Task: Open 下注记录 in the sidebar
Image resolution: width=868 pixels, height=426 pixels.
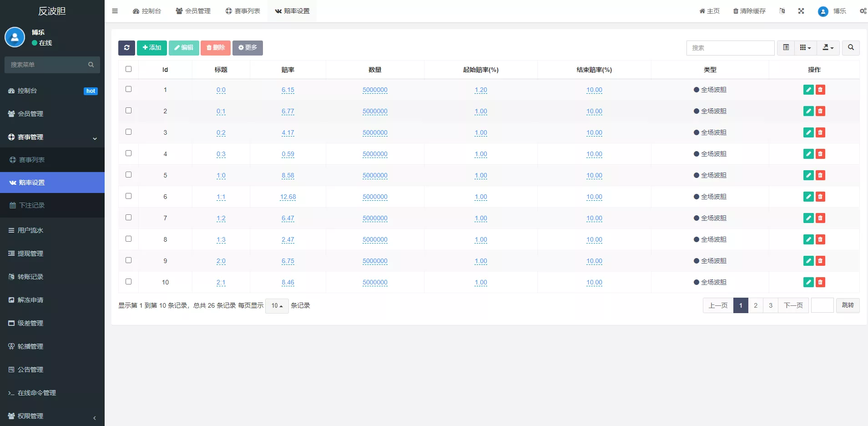Action: click(52, 205)
